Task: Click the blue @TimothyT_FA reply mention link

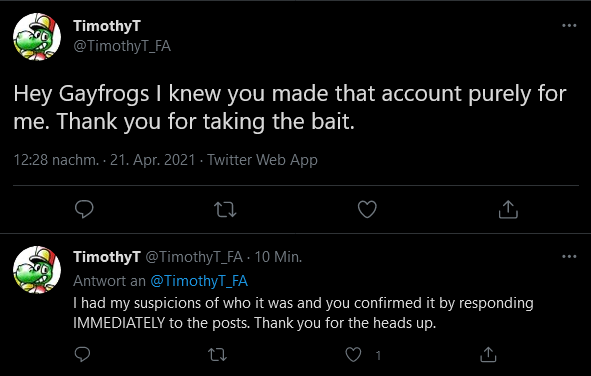Action: [199, 281]
